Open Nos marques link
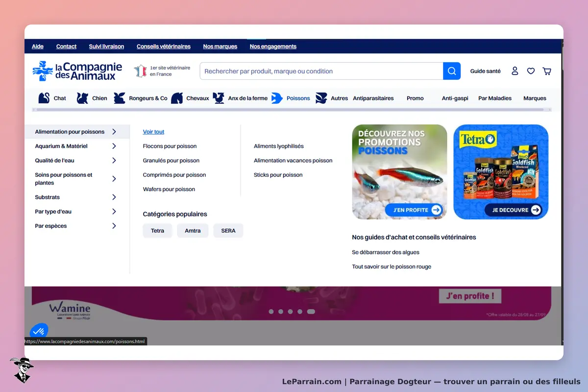This screenshot has width=588, height=392. tap(220, 47)
